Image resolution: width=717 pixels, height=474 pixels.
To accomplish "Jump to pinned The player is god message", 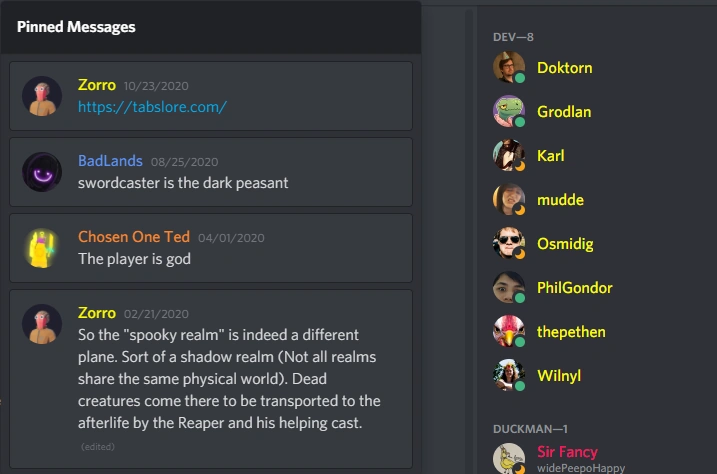I will tap(211, 248).
